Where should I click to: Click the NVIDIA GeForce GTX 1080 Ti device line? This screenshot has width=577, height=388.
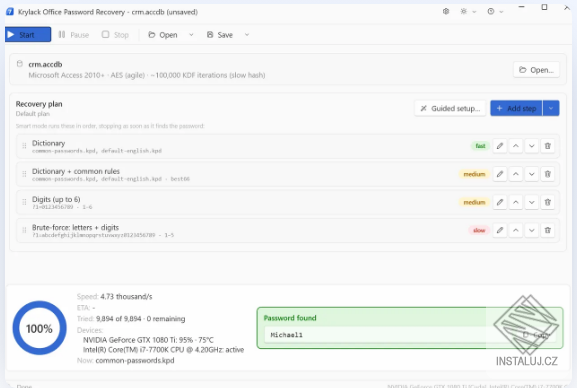click(148, 340)
